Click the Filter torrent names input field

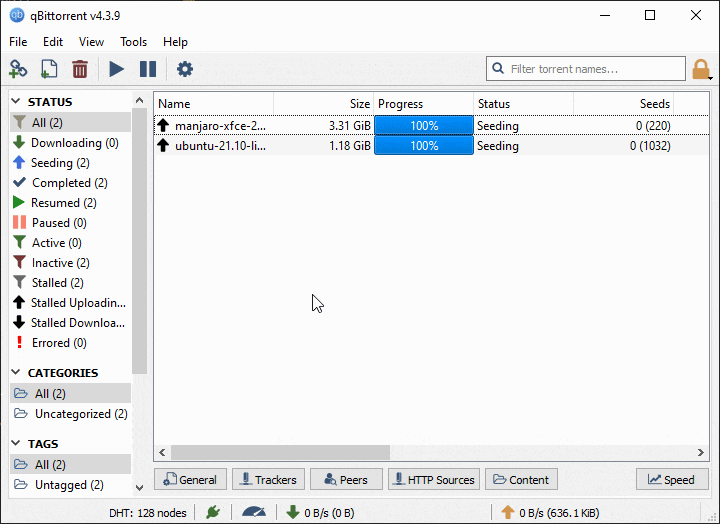click(x=586, y=68)
